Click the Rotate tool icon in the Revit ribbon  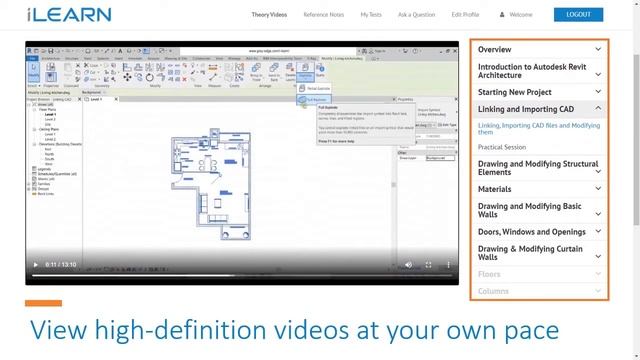click(150, 77)
